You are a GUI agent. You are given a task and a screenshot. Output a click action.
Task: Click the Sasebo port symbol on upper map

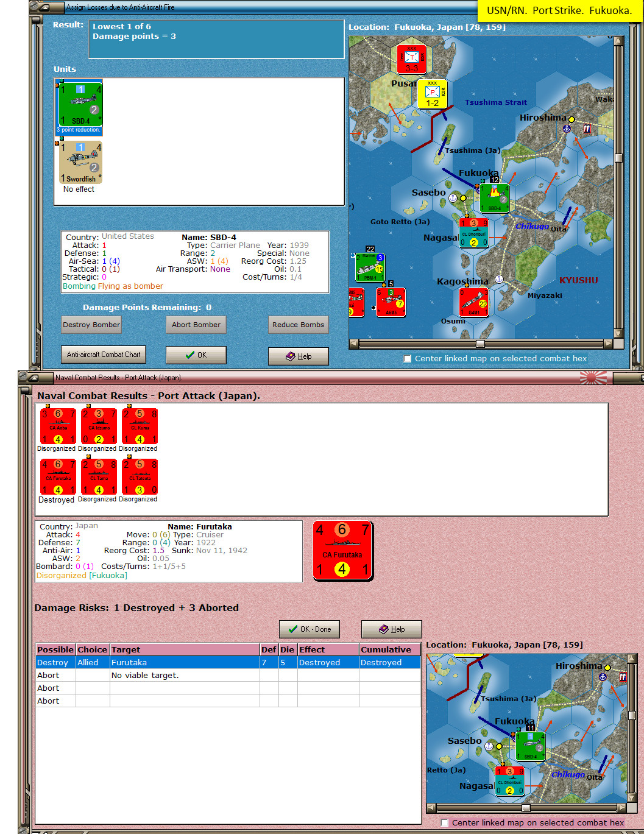(x=453, y=198)
